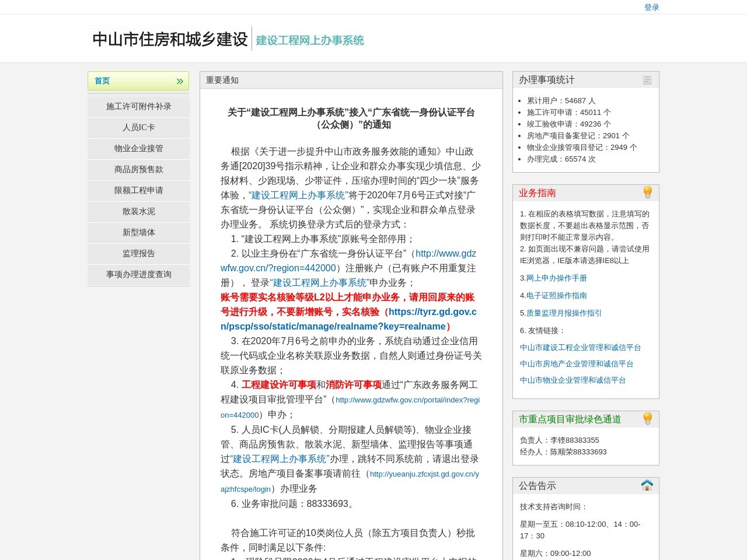Click the document icon on 办理事项统计 panel header
Screen dimensions: 747x560
[647, 79]
